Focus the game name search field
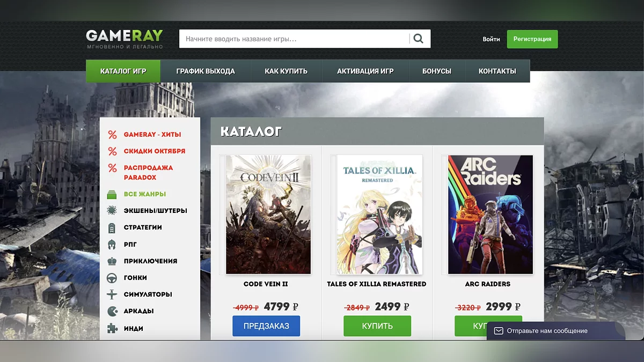 (x=294, y=39)
